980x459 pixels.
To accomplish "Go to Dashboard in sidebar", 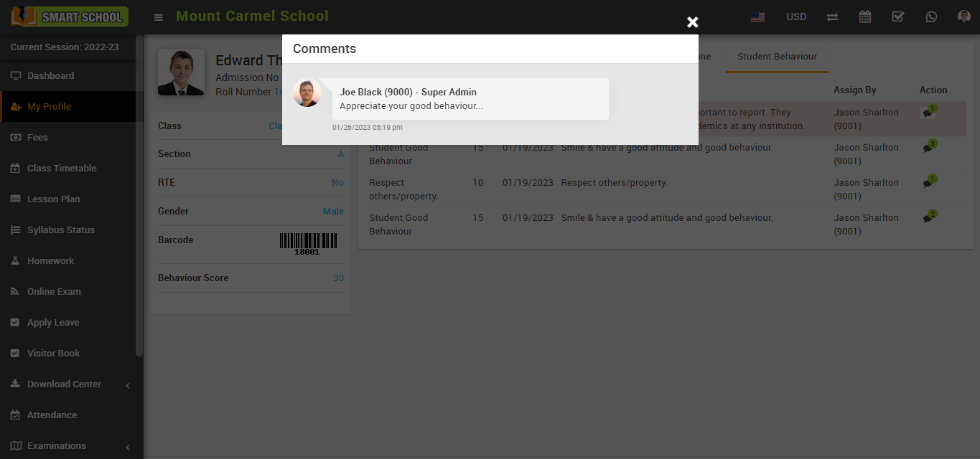I will (50, 76).
